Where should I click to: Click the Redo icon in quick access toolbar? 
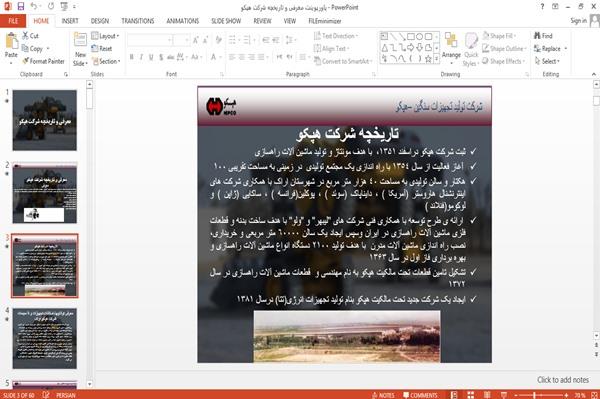click(x=51, y=6)
